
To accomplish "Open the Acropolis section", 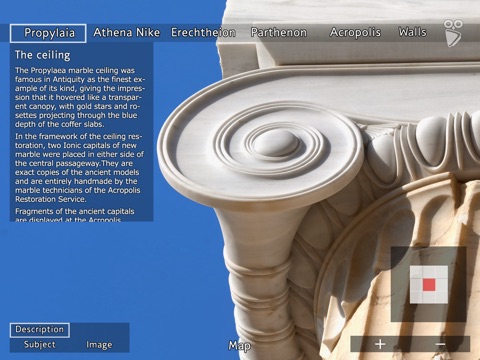I will click(355, 32).
